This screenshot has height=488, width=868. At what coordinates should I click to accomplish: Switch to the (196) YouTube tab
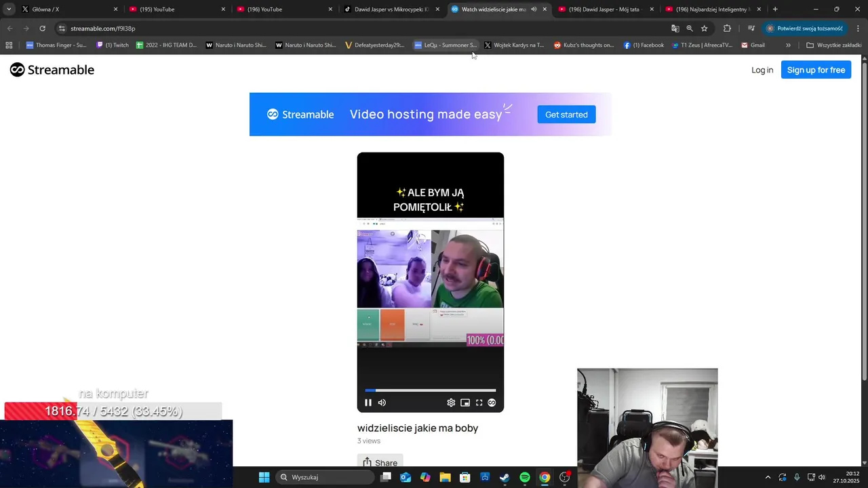pyautogui.click(x=283, y=9)
